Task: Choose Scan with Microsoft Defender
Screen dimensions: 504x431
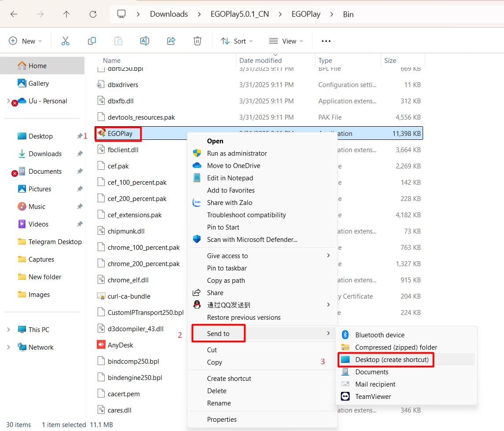Action: 262,239
